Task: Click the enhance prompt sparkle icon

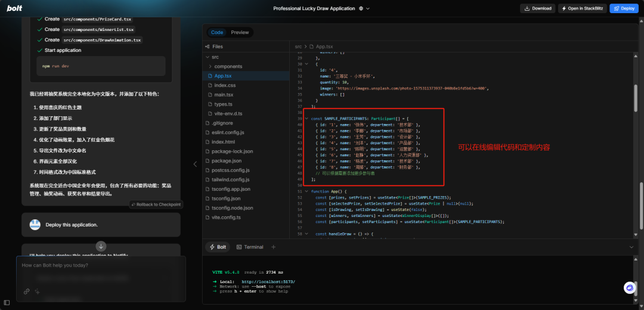Action: pos(37,292)
